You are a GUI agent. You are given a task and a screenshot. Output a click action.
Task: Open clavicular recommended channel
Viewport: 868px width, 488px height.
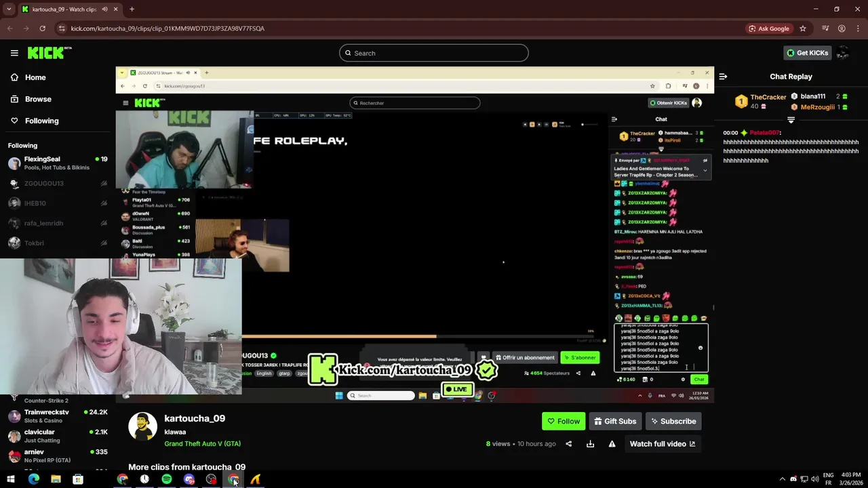tap(58, 436)
